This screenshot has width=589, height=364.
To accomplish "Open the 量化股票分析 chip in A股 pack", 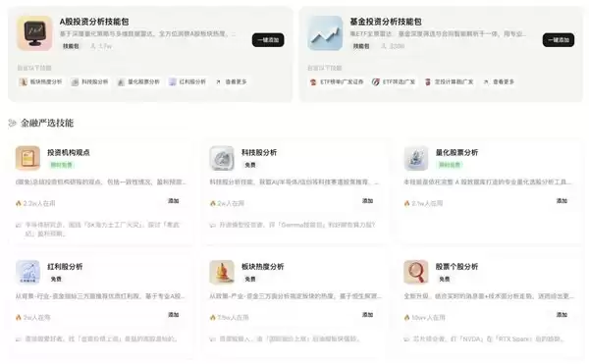I will pyautogui.click(x=138, y=81).
